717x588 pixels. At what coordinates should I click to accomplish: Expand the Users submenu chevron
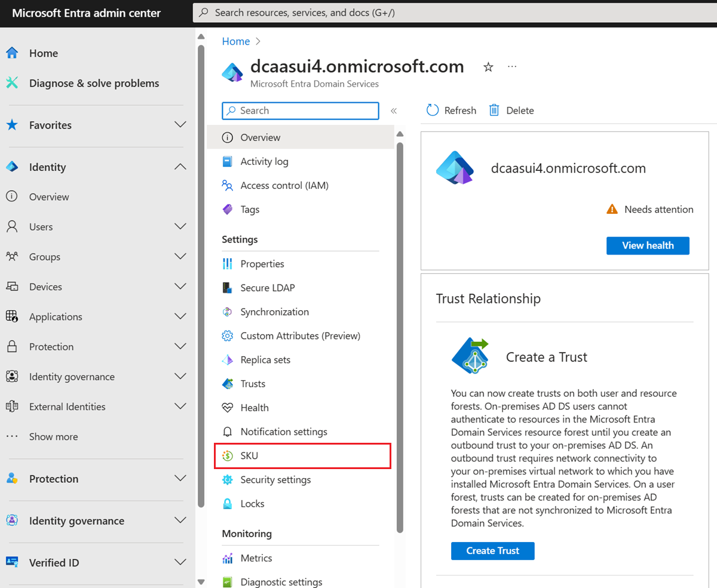point(180,226)
